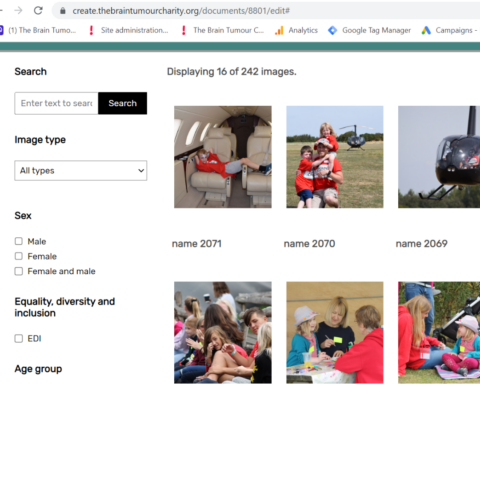Select the craft table children thumbnail

[335, 333]
